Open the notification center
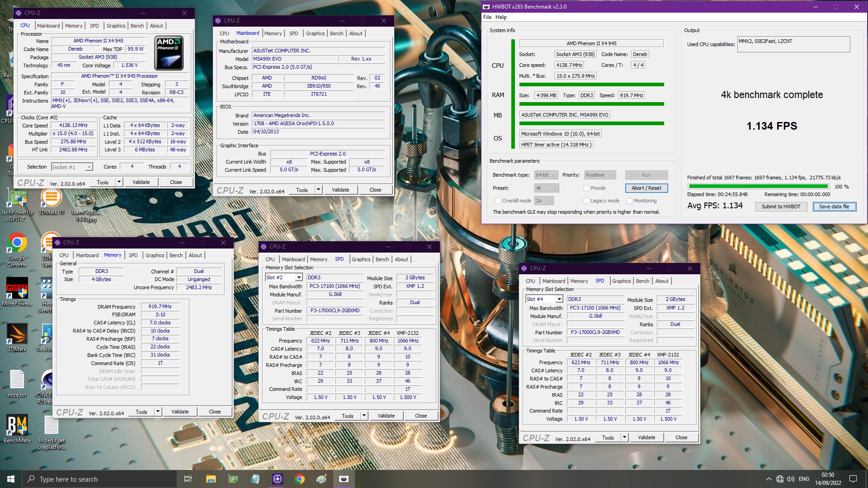 853,479
